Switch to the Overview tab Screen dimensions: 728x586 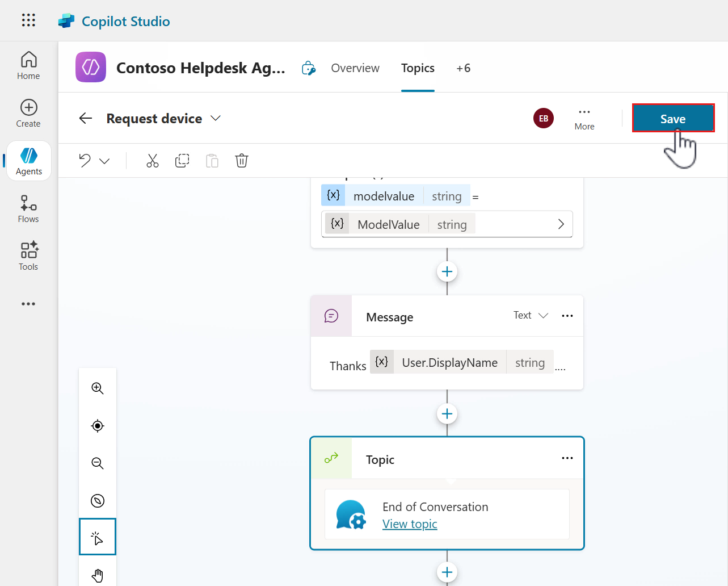(x=355, y=68)
